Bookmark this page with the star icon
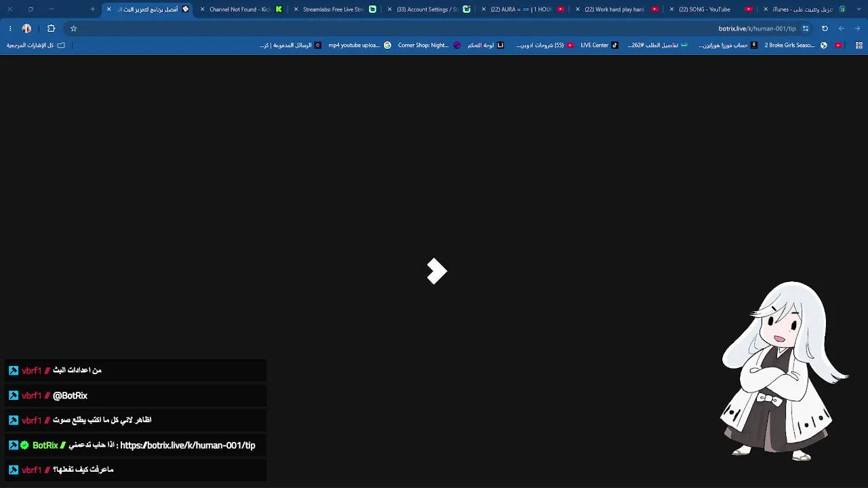The width and height of the screenshot is (868, 488). (74, 28)
